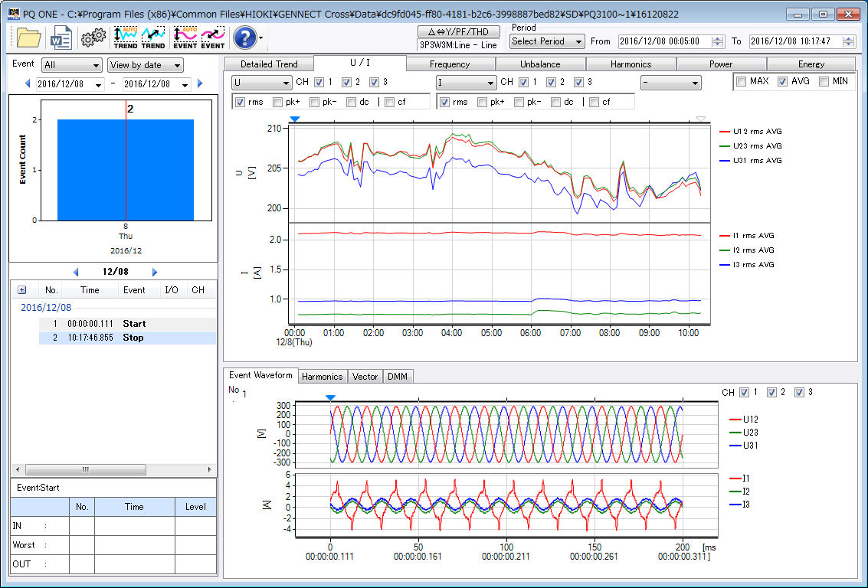Click the blue marker above the event waveform
The height and width of the screenshot is (588, 868).
click(330, 397)
